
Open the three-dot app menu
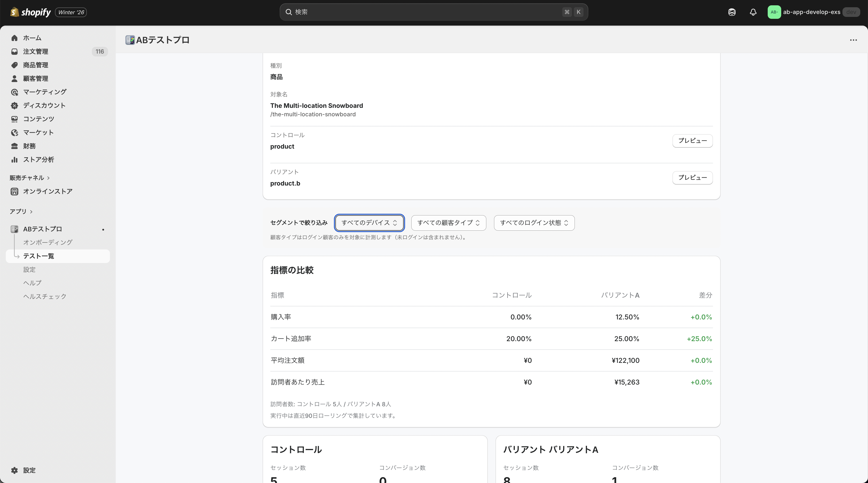click(x=853, y=40)
